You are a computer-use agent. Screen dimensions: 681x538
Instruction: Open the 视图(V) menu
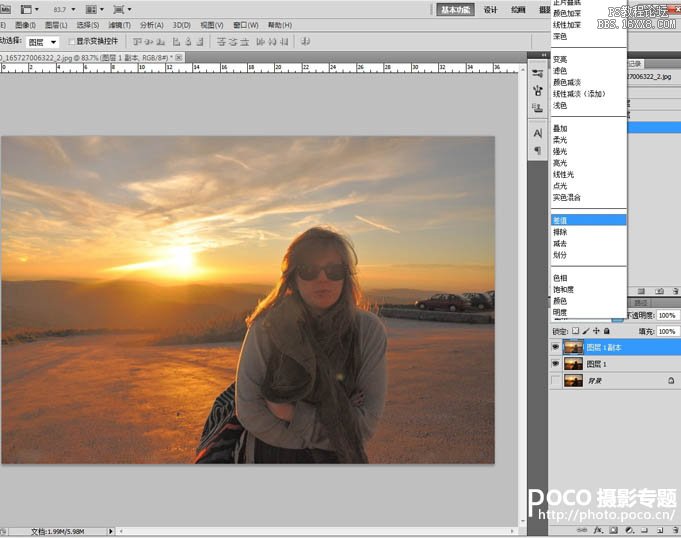pyautogui.click(x=212, y=25)
